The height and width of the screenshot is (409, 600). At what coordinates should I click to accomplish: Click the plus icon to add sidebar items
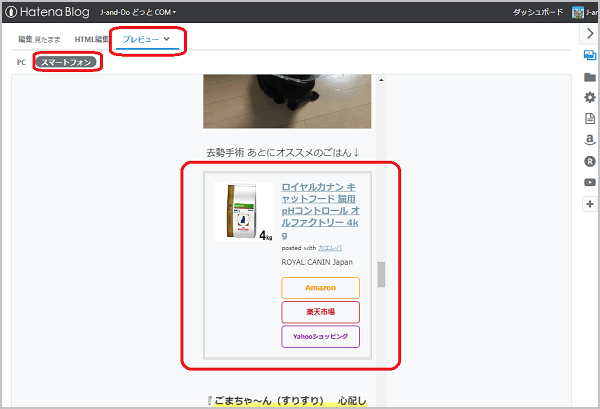click(590, 204)
